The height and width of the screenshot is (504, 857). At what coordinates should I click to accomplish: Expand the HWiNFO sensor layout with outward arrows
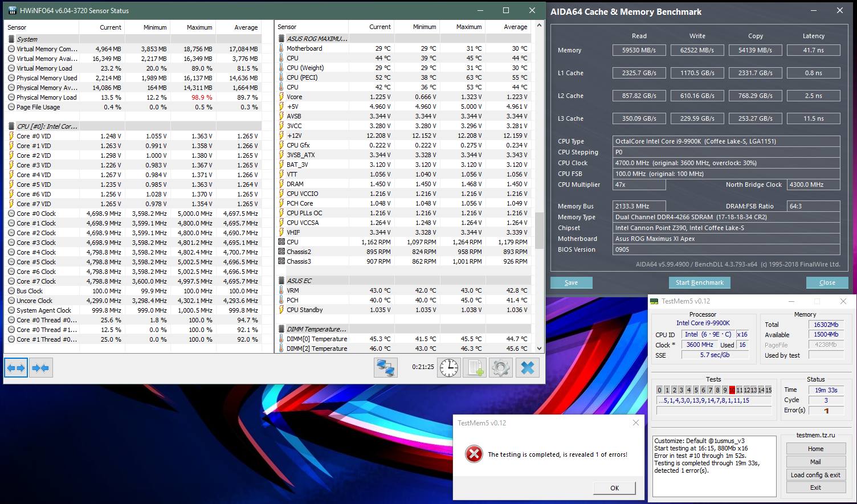(16, 368)
